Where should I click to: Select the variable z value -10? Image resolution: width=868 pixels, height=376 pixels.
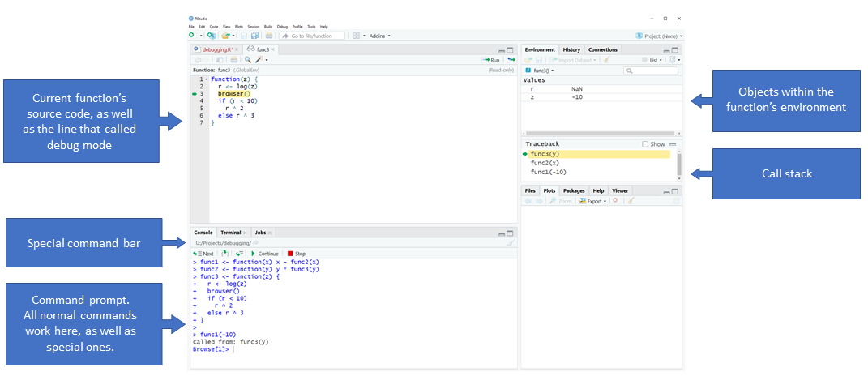(577, 97)
